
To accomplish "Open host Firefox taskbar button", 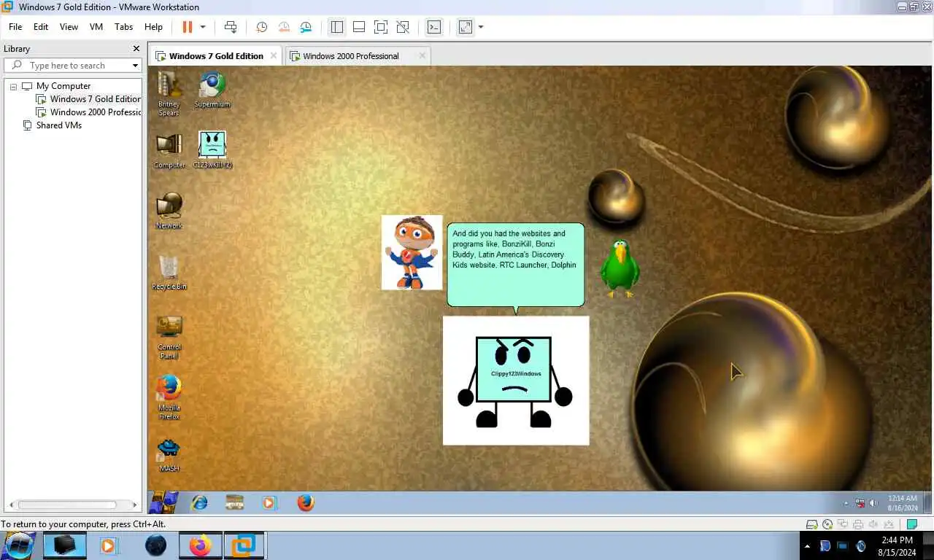I will coord(200,545).
